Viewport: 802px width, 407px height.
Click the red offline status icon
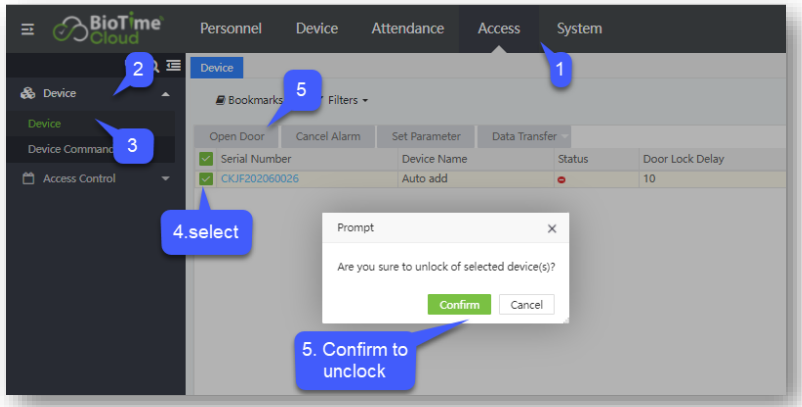(562, 179)
